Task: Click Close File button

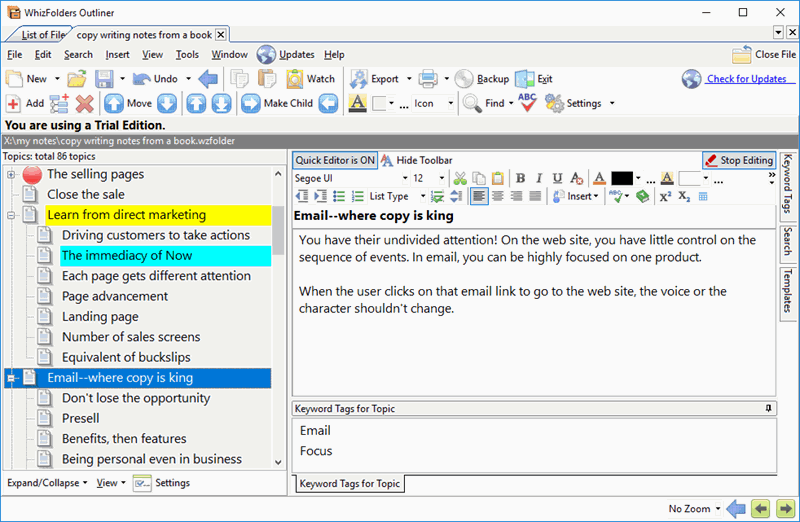Action: coord(764,55)
